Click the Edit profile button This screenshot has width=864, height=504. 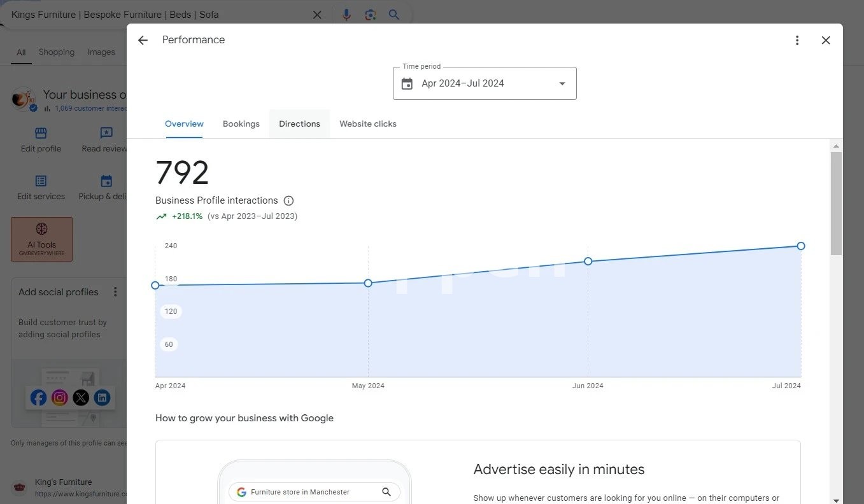coord(41,139)
